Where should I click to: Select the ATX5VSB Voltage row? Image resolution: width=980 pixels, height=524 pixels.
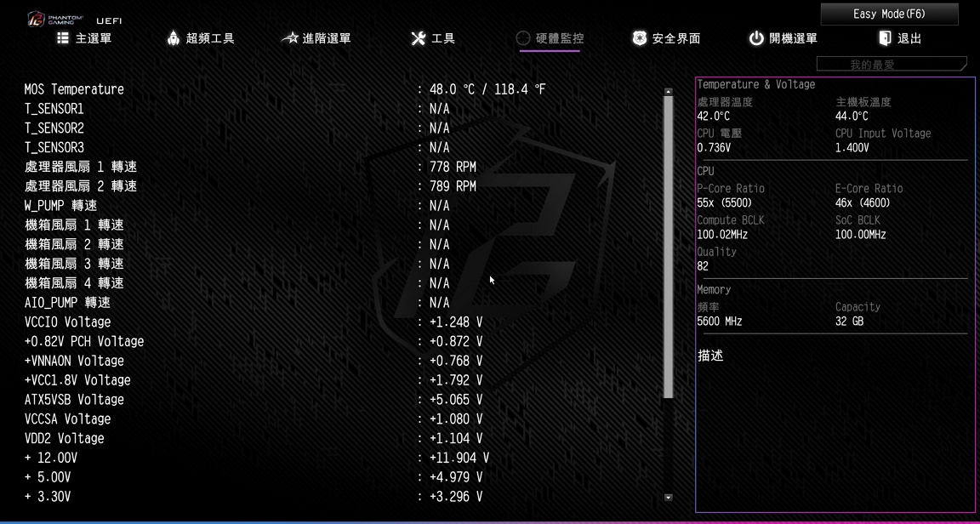tap(340, 400)
